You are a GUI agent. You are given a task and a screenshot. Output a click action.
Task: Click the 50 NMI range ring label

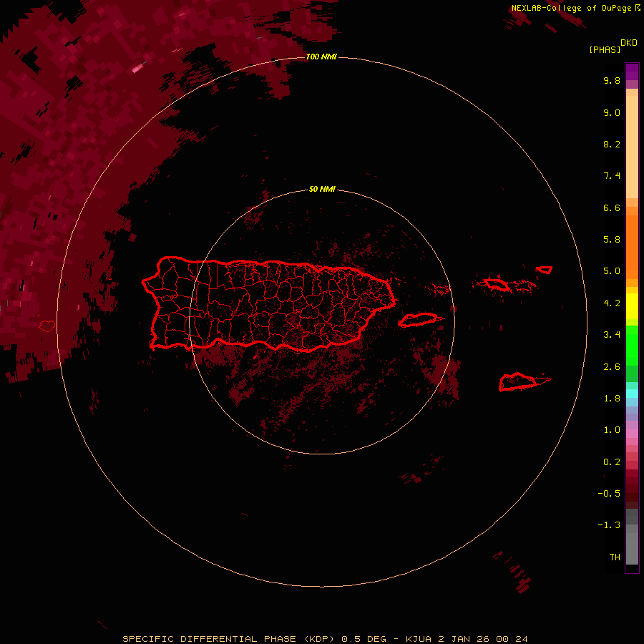[322, 189]
